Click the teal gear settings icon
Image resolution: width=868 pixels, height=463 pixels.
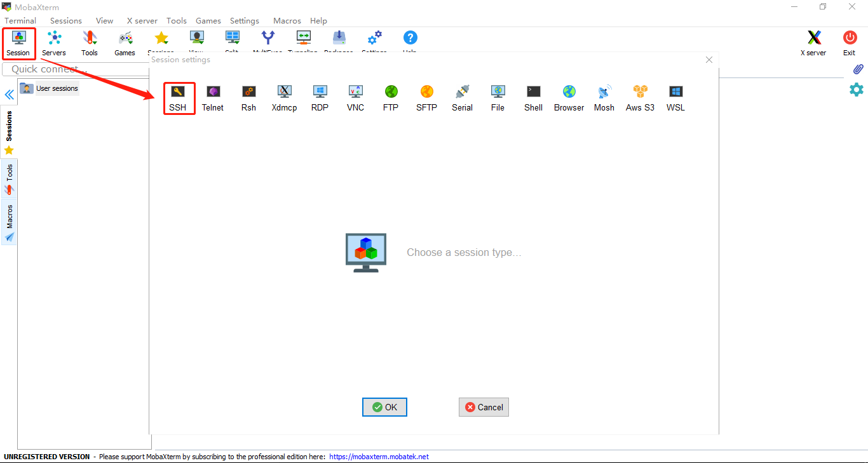click(x=857, y=90)
